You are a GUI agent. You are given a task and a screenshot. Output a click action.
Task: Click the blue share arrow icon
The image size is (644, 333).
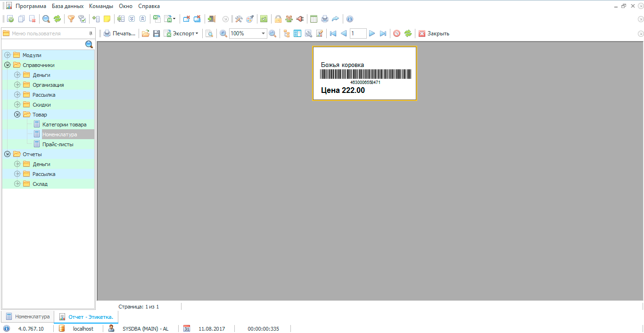tap(335, 19)
